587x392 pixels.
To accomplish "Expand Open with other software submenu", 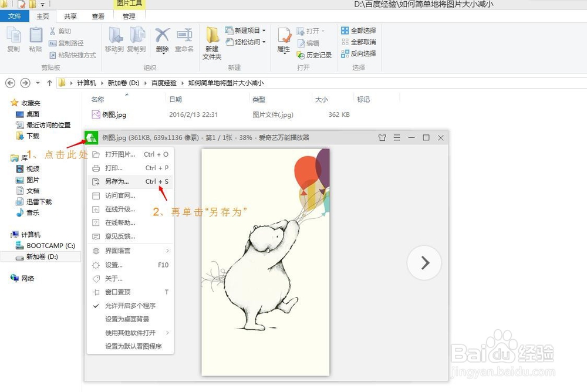I will click(130, 333).
